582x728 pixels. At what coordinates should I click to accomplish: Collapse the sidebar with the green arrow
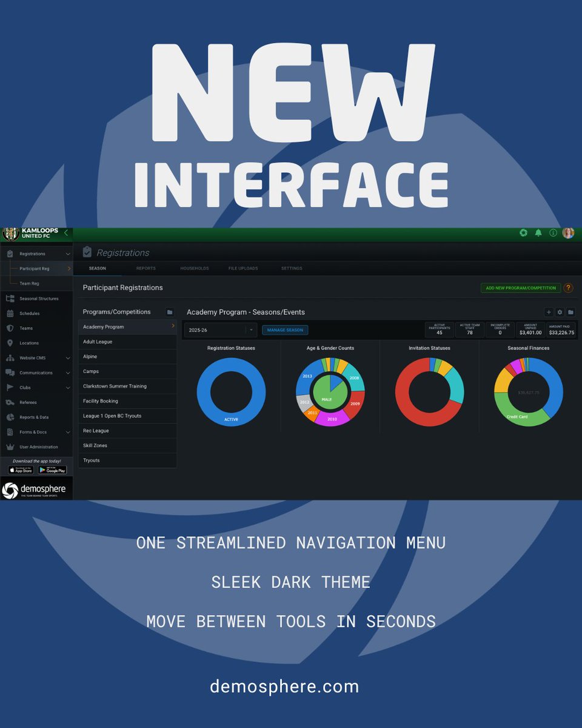(x=66, y=233)
